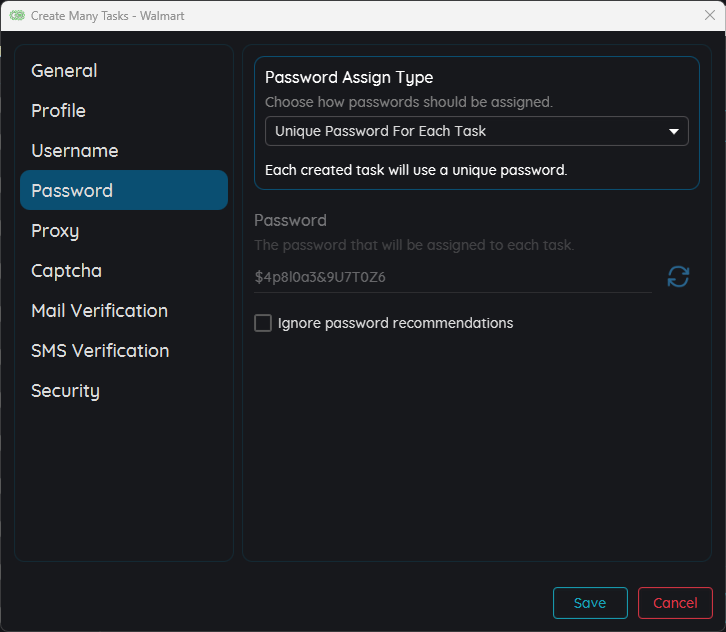Close the Create Many Tasks window
Screen dimensions: 726x632
click(x=709, y=16)
